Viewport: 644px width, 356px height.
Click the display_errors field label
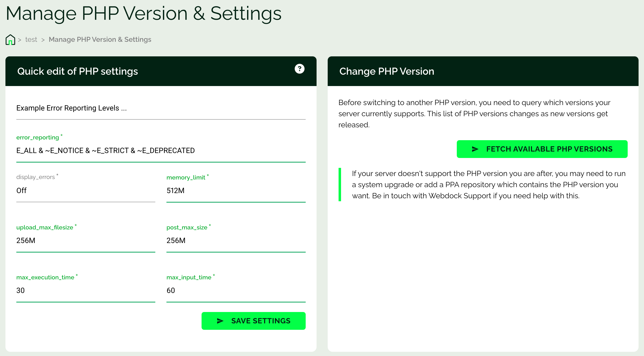click(36, 177)
